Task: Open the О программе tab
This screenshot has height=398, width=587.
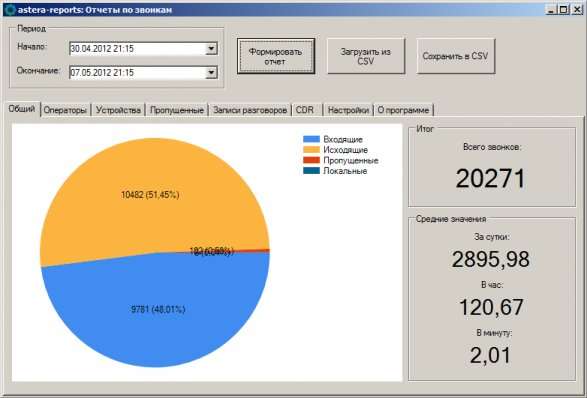Action: 404,110
